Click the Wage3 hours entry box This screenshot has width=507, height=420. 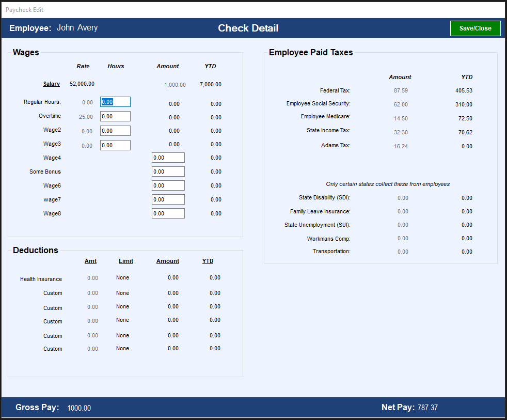(115, 145)
